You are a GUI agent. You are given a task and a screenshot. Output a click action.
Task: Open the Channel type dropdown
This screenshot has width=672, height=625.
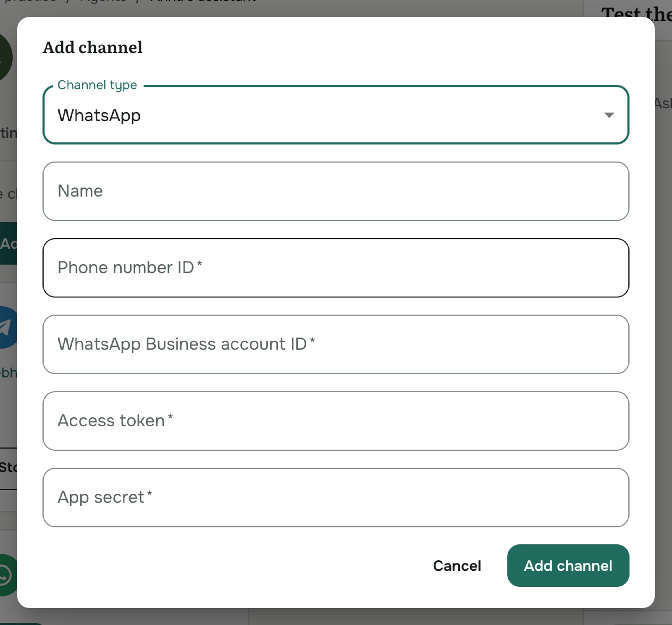click(336, 115)
